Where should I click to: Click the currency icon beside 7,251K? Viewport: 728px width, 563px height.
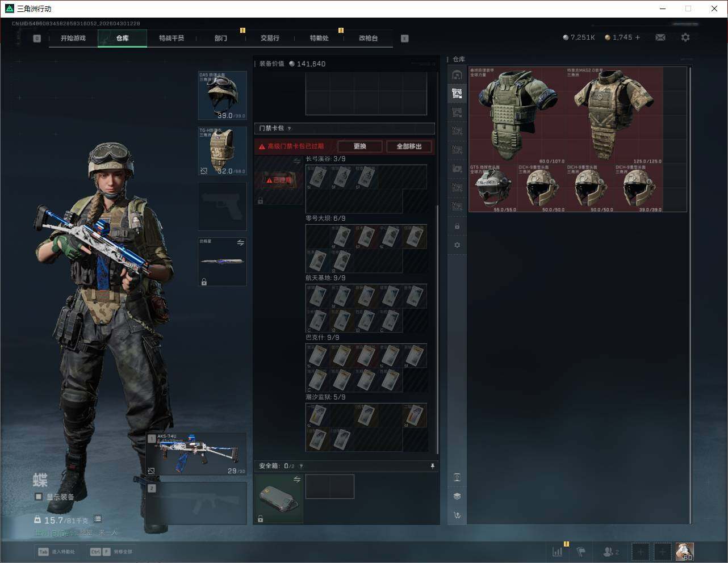tap(566, 37)
